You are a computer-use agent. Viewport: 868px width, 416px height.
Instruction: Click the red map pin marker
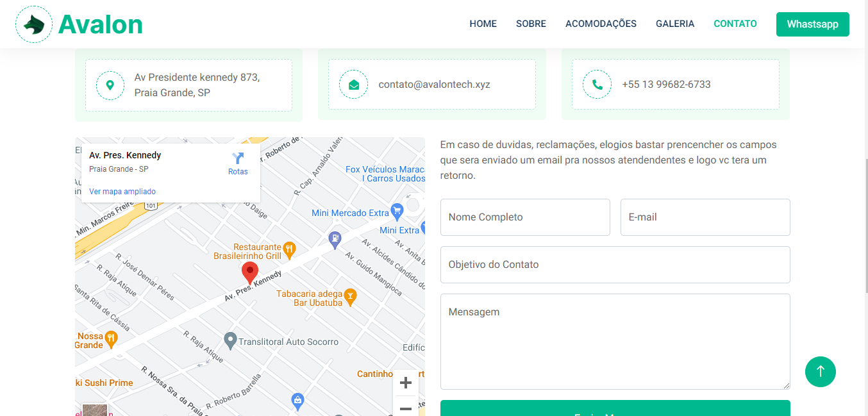pos(249,272)
